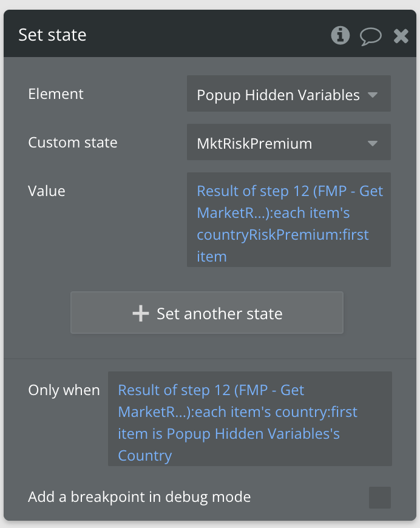The width and height of the screenshot is (420, 528).
Task: Toggle the debug mode breakpoint checkbox
Action: click(379, 497)
